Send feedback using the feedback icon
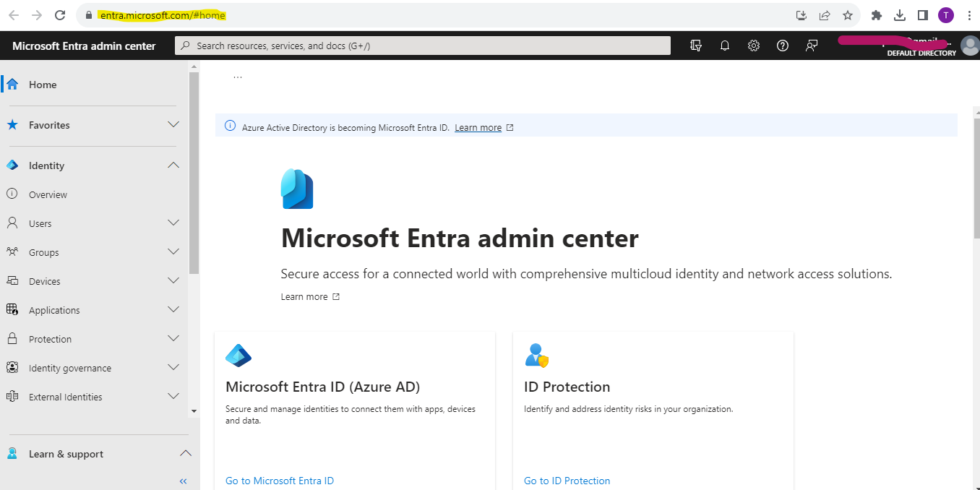980x490 pixels. coord(812,45)
